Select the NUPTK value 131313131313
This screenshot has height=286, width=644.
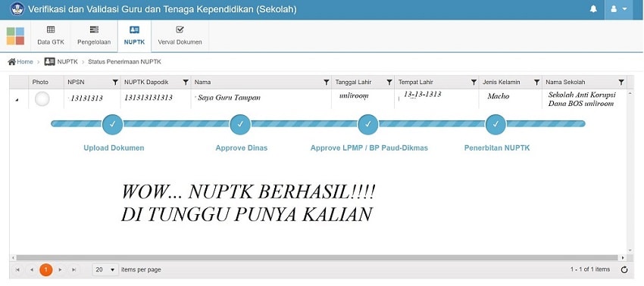pos(148,98)
